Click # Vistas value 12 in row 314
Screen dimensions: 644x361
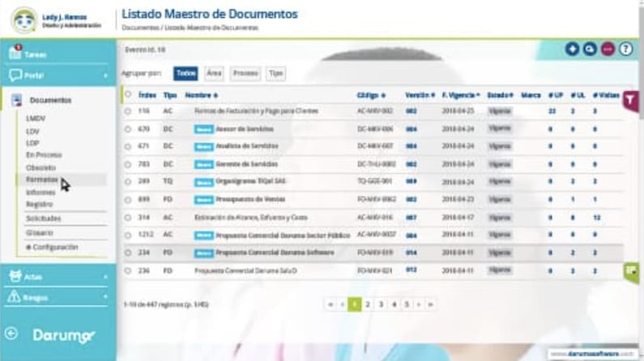(597, 218)
